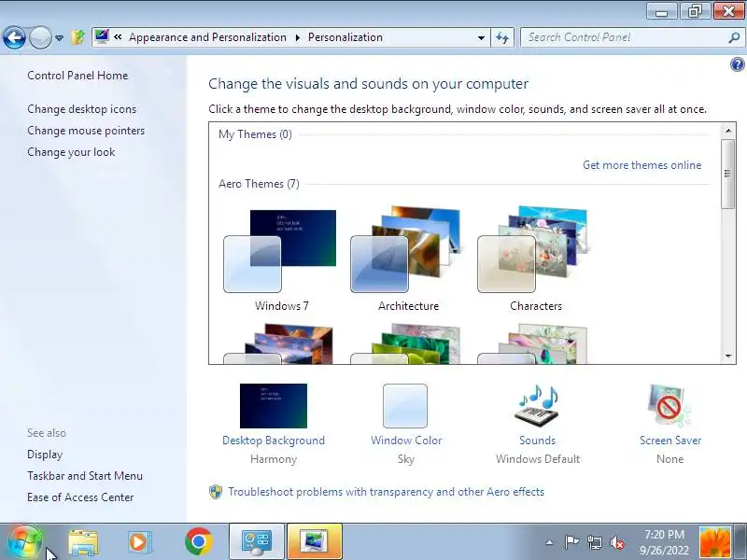Click the greyed Forward navigation arrow
Screen dimensions: 747x560
point(40,37)
